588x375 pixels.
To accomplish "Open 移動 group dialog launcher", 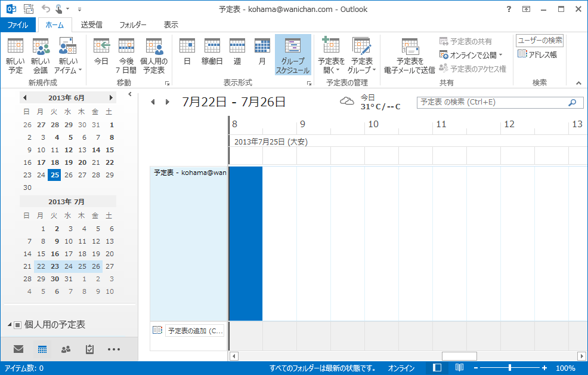I will (167, 84).
